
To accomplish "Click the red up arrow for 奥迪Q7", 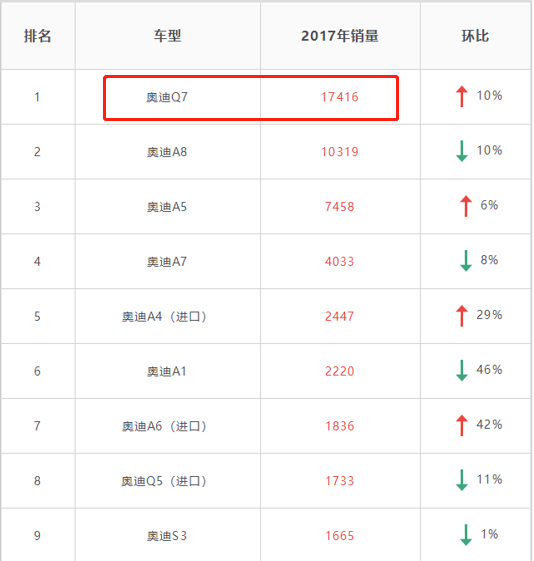I will 462,96.
